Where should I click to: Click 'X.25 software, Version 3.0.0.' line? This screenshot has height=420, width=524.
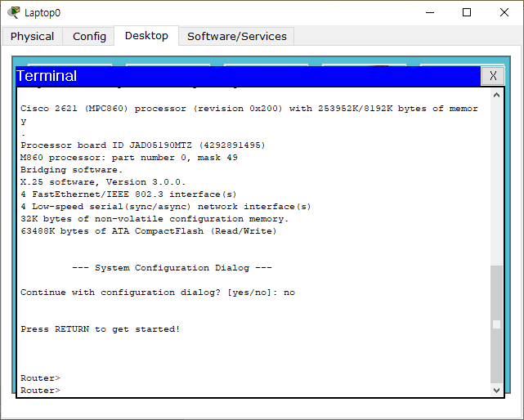(x=103, y=182)
